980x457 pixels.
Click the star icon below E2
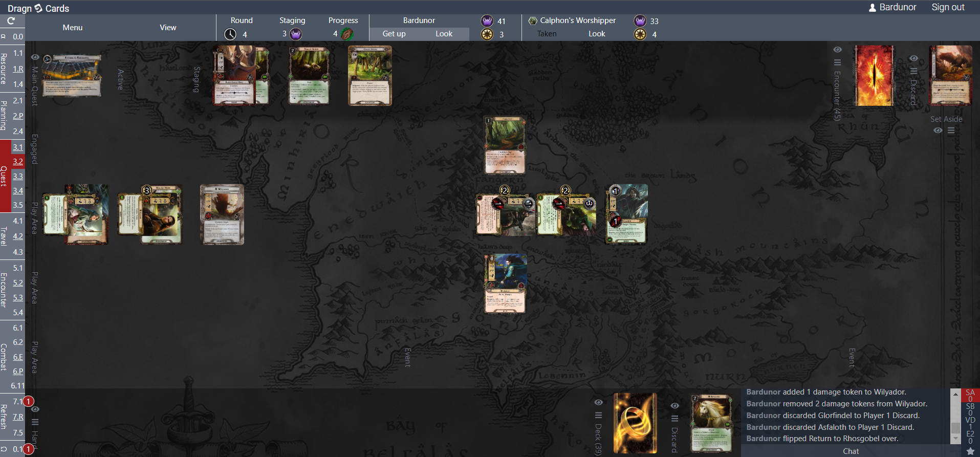970,451
